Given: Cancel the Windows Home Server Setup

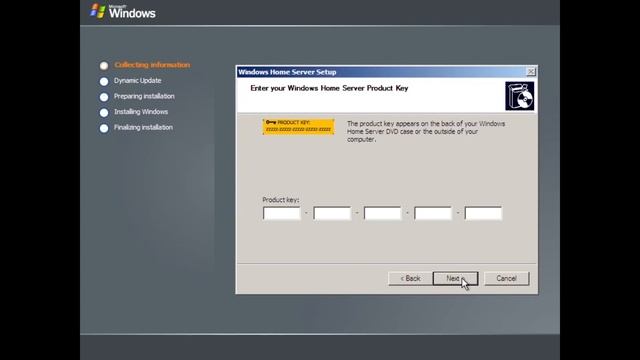Looking at the screenshot, I should [507, 278].
